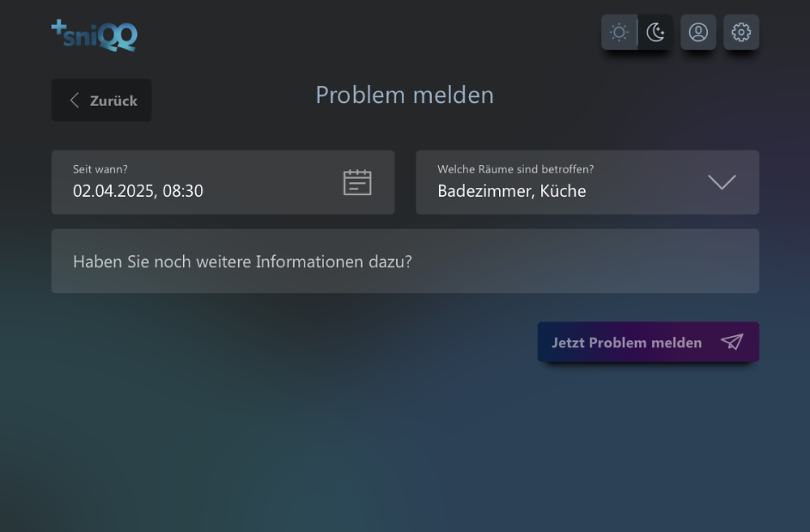This screenshot has width=810, height=532.
Task: Click the Badezimmer, Küche selection value
Action: tap(511, 191)
